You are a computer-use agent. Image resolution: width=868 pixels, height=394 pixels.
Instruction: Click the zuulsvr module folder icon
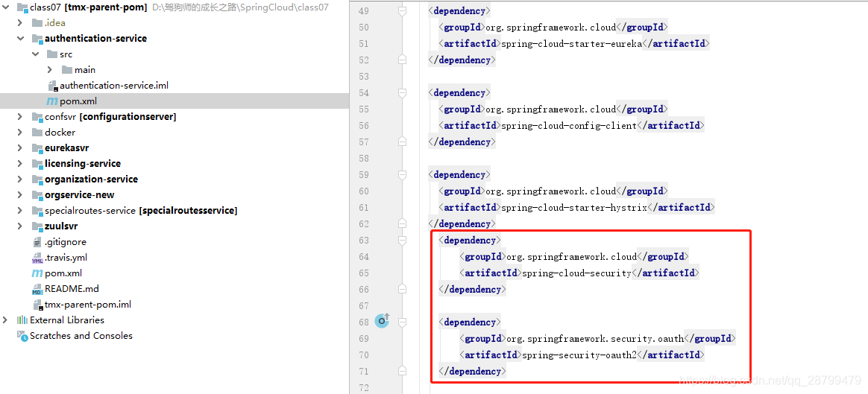pos(37,226)
